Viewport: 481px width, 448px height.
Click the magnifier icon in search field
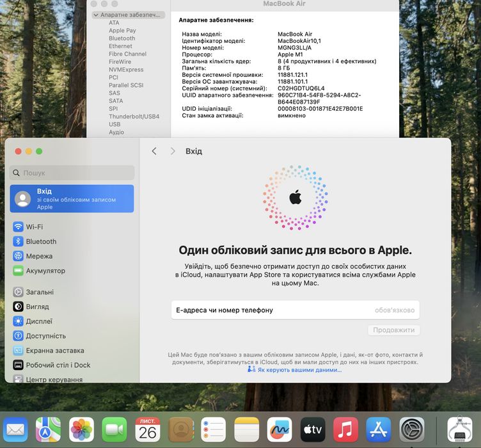(16, 173)
